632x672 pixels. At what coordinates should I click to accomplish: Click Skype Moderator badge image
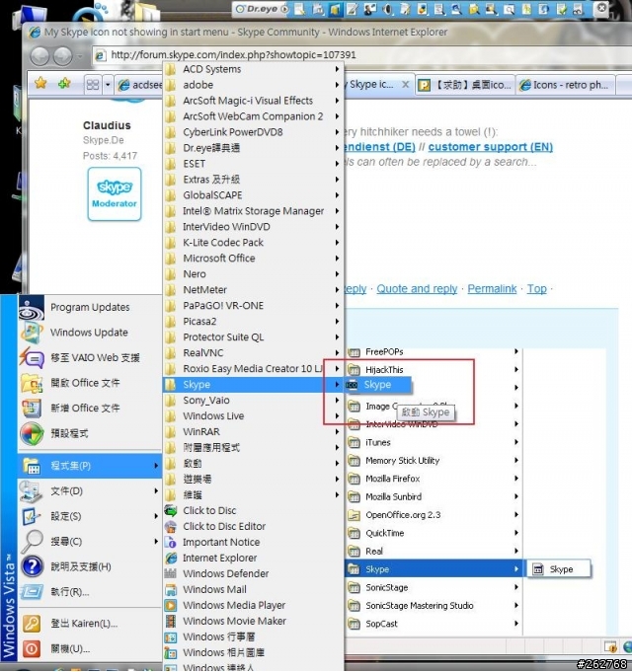115,194
